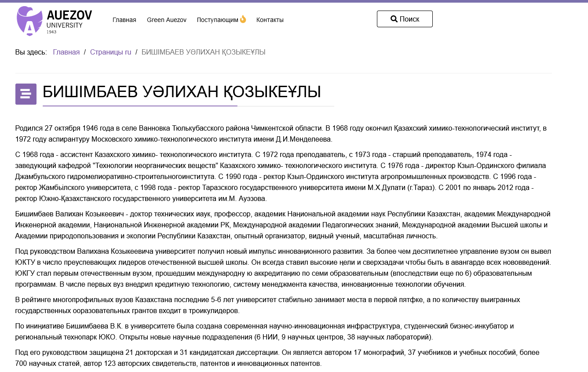Follow the Страницы ru breadcrumb link
This screenshot has height=372, width=588.
pyautogui.click(x=110, y=52)
